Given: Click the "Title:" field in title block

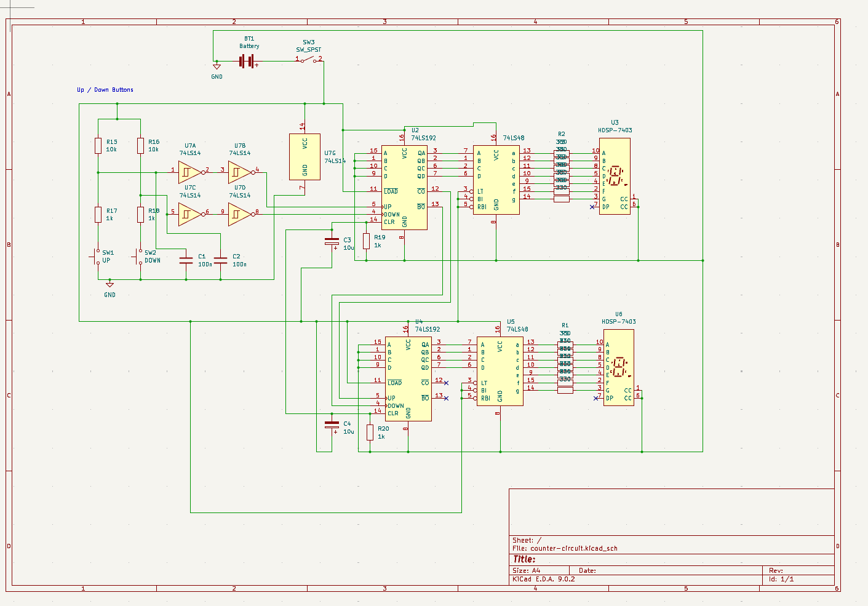Looking at the screenshot, I should click(524, 559).
